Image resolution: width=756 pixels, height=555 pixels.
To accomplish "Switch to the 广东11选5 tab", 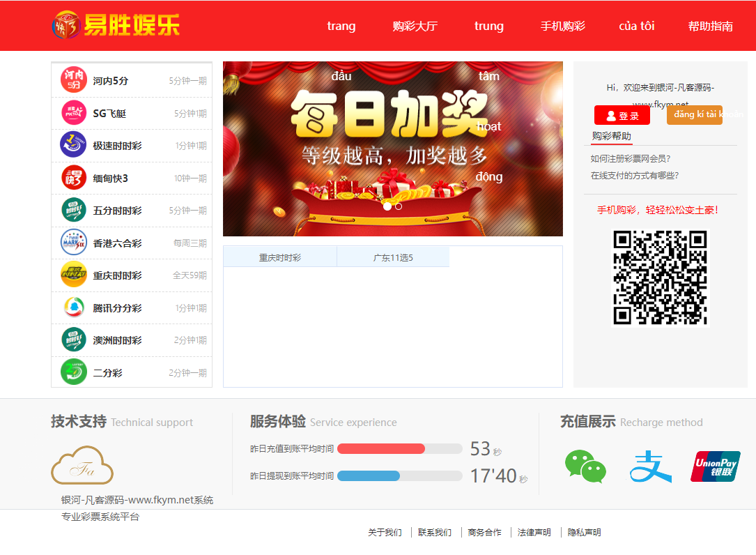I will click(392, 257).
